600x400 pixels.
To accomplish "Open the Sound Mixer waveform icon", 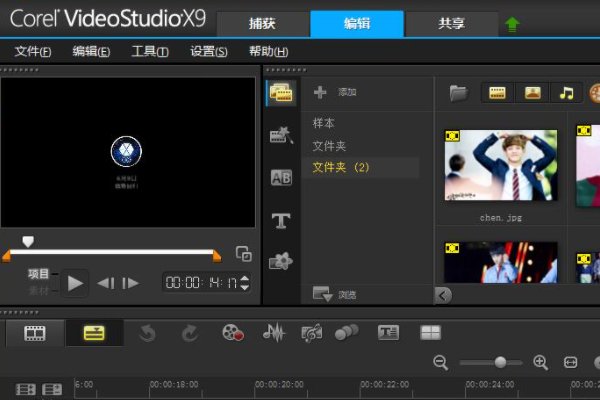I will click(x=273, y=333).
